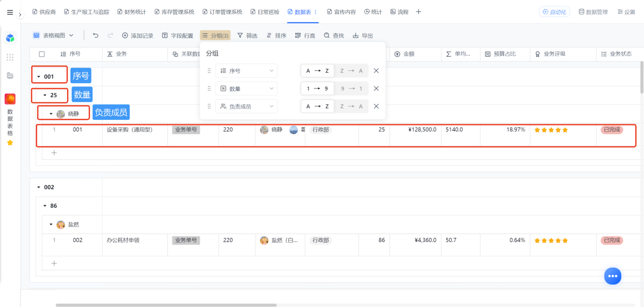The height and width of the screenshot is (307, 644).
Task: Open 设置 settings
Action: [626, 12]
